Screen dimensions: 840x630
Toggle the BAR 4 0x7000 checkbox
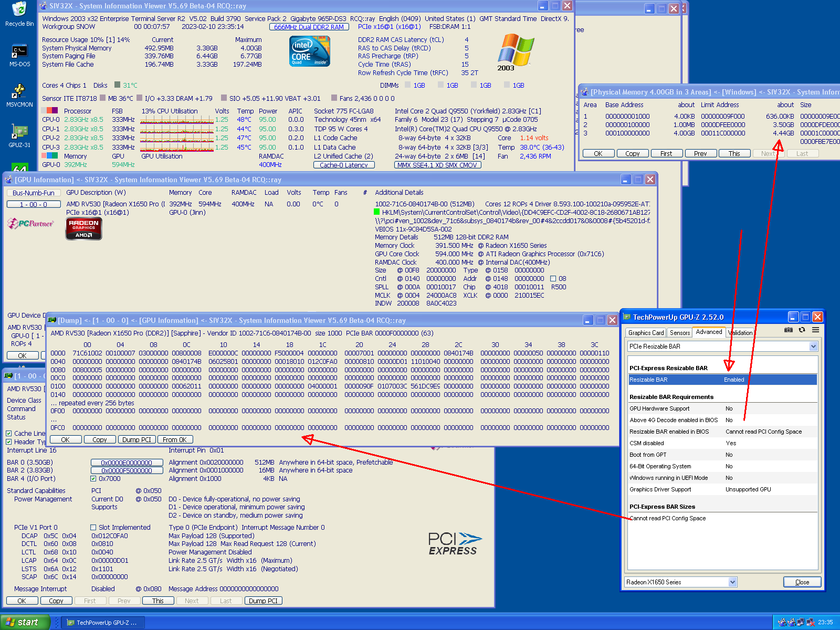pyautogui.click(x=93, y=479)
